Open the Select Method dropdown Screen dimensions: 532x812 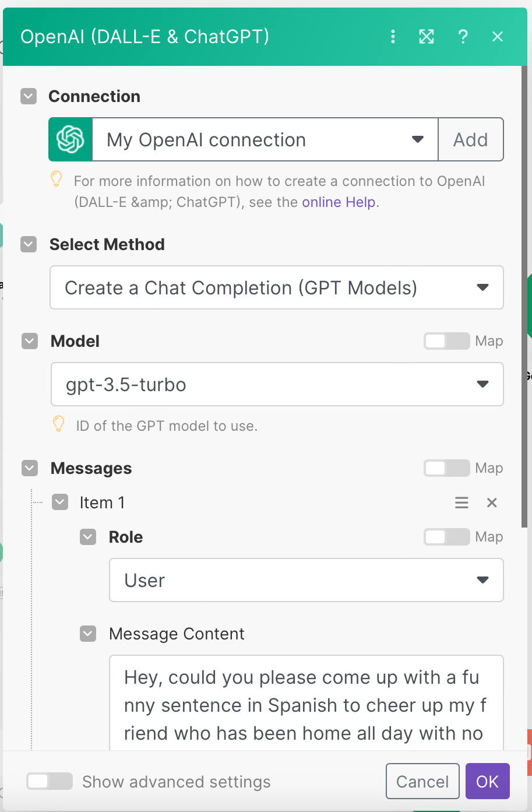[x=277, y=287]
